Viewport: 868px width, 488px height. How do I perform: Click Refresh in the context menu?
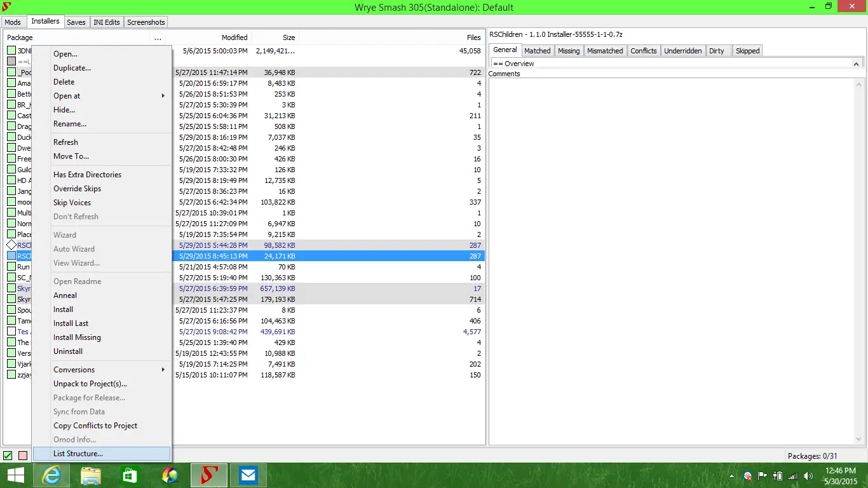tap(102, 142)
